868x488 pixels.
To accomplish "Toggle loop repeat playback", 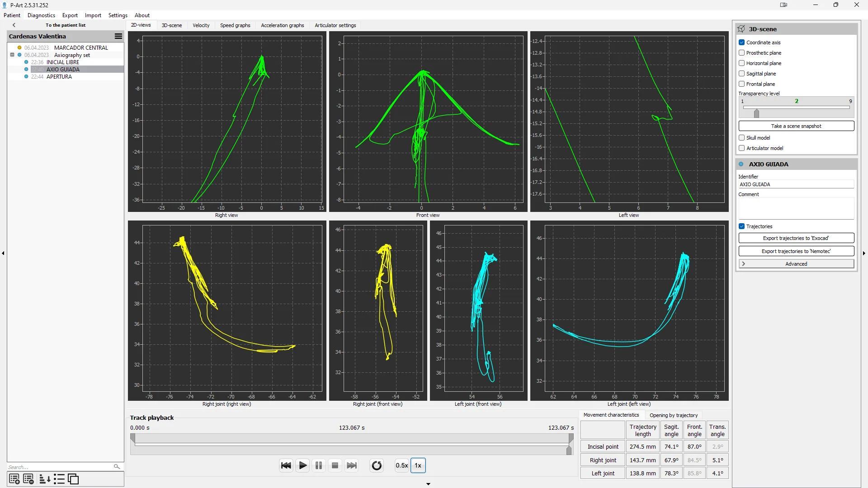I will click(377, 465).
